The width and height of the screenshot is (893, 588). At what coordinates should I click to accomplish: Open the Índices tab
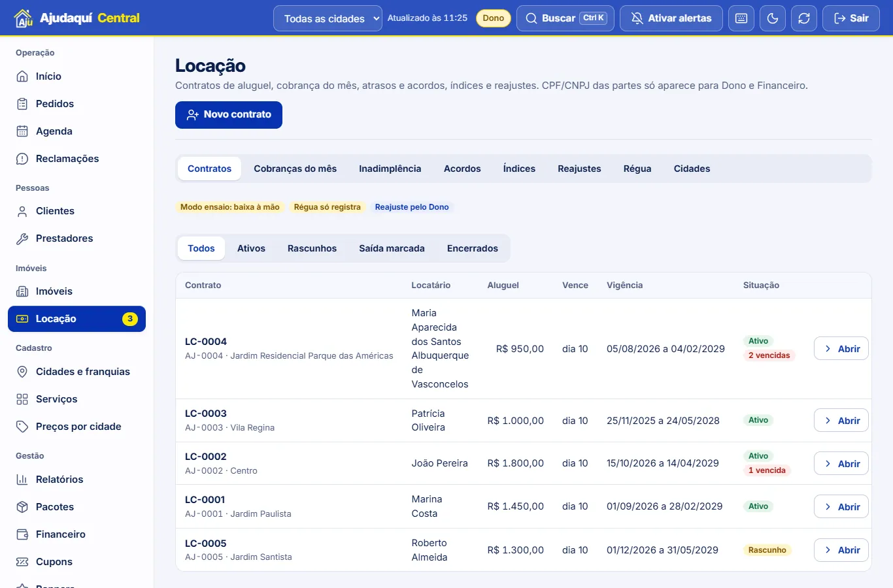click(519, 169)
